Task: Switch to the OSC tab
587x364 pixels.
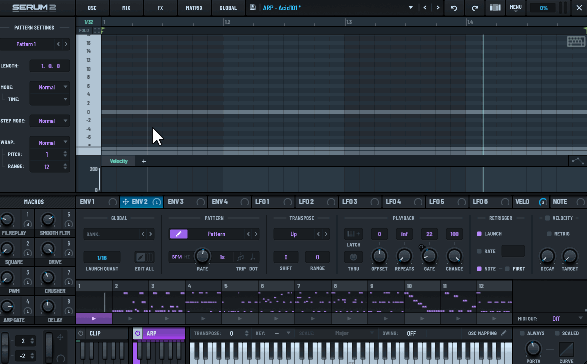Action: click(92, 8)
